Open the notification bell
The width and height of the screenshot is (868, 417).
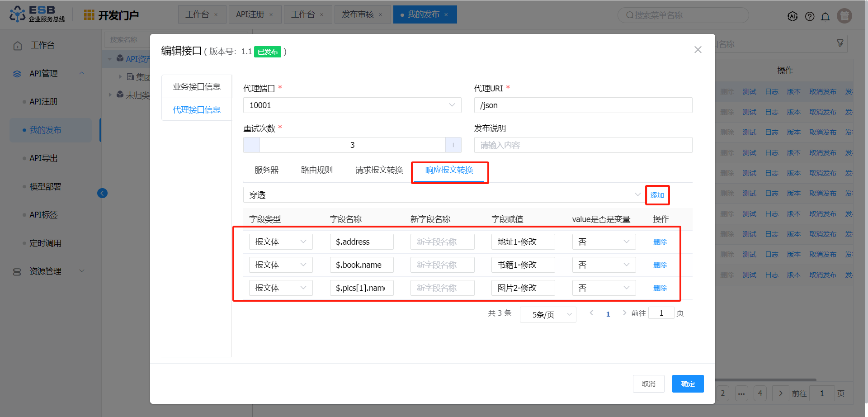click(826, 17)
